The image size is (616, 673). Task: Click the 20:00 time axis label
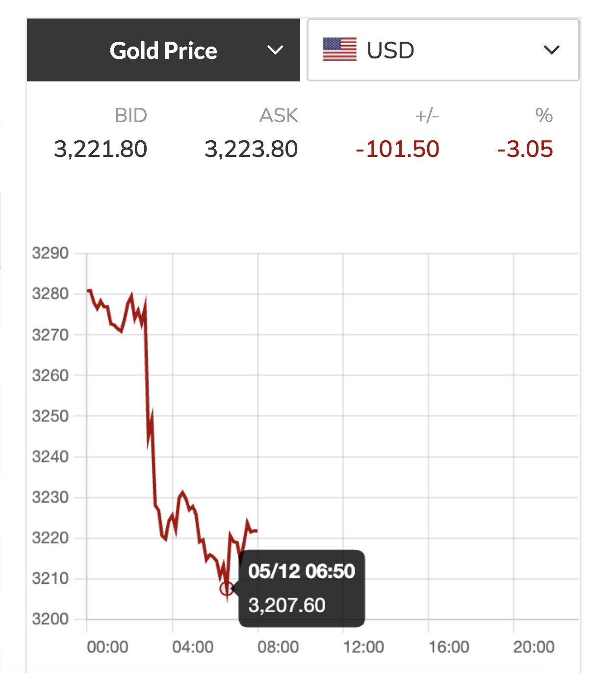pos(534,647)
